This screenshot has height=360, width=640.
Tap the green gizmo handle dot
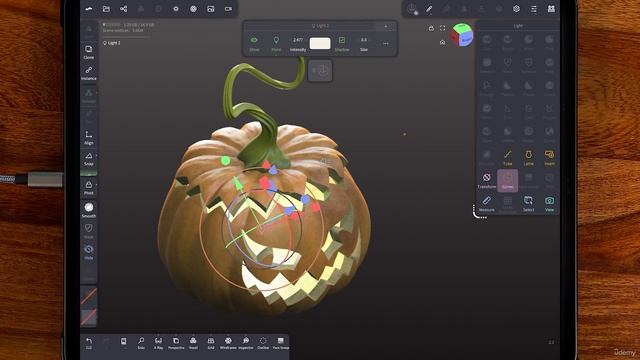[225, 161]
